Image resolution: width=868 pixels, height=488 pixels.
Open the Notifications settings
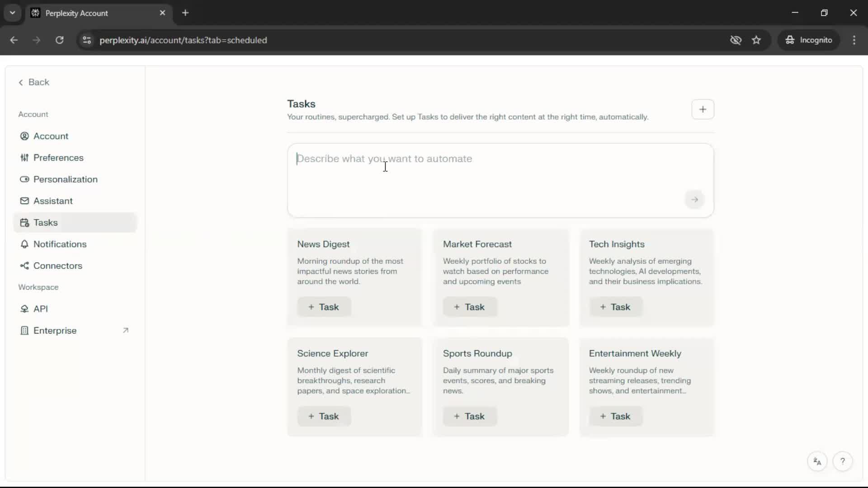(x=60, y=244)
